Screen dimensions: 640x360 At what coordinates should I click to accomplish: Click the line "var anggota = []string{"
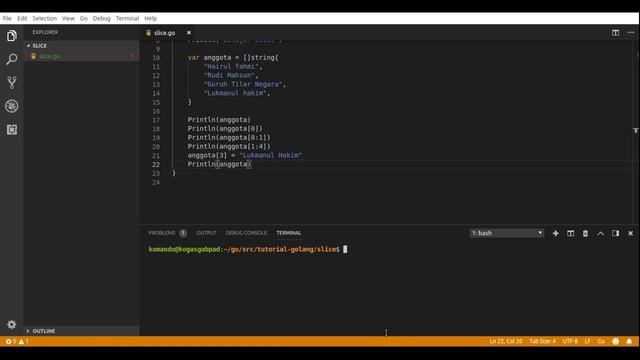click(233, 58)
